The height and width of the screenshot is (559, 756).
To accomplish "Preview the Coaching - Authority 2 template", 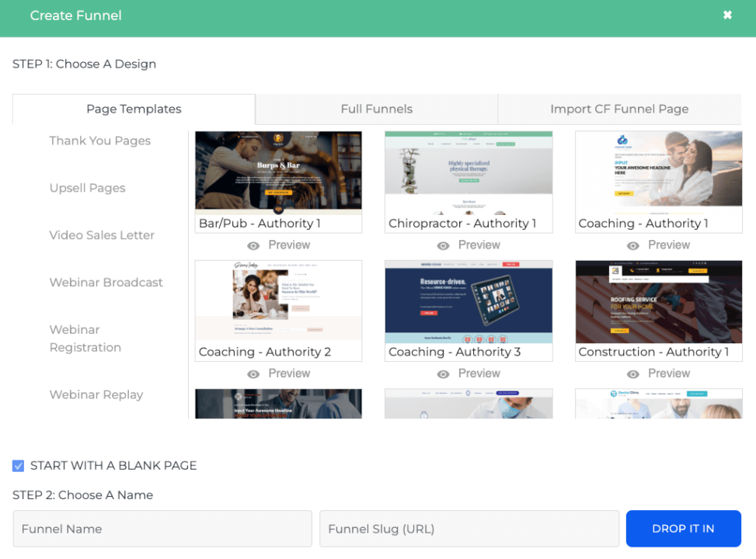I will (278, 373).
